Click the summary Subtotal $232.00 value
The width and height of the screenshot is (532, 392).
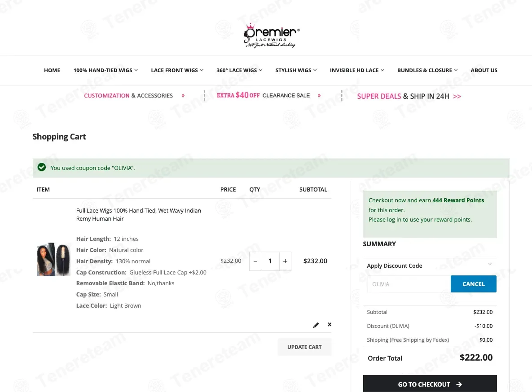483,312
